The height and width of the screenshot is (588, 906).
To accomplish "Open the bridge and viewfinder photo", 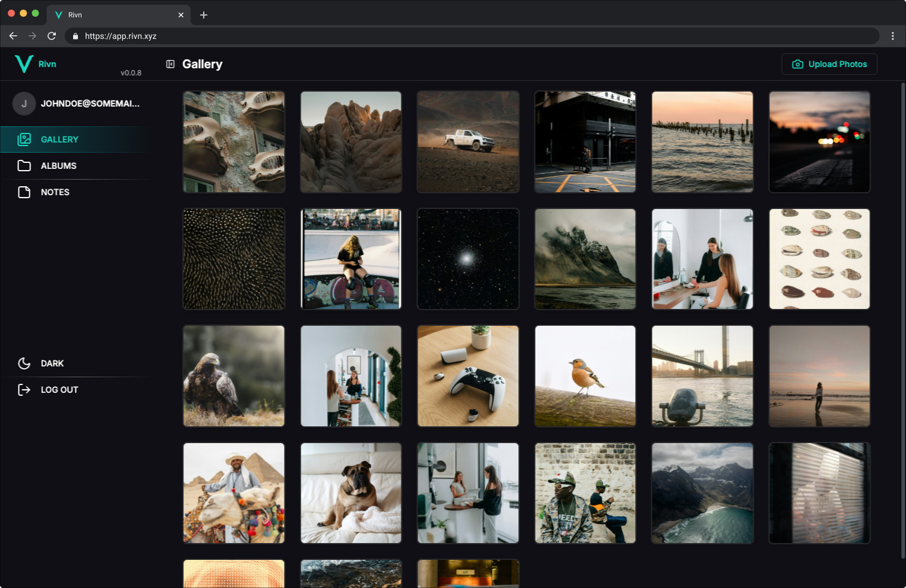I will [702, 376].
